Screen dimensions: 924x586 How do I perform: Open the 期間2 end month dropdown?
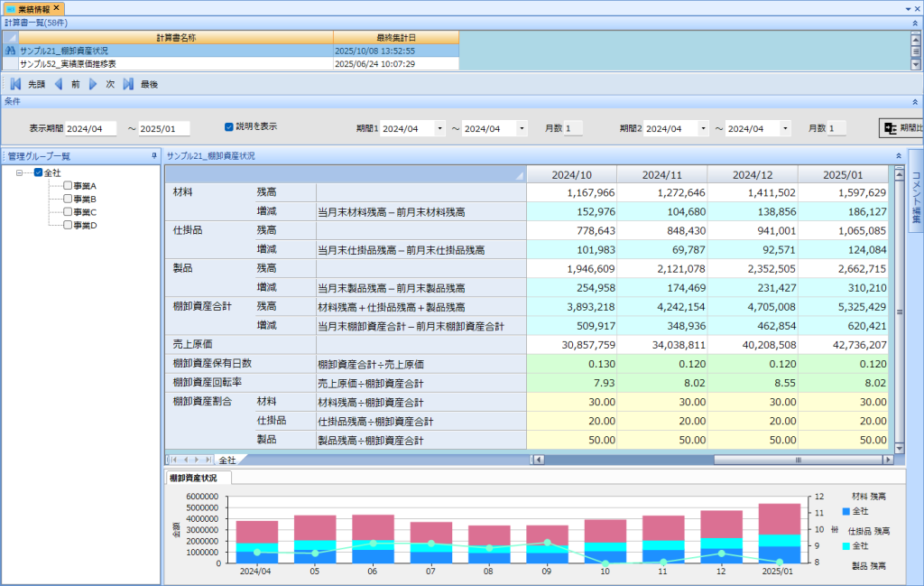(x=785, y=129)
